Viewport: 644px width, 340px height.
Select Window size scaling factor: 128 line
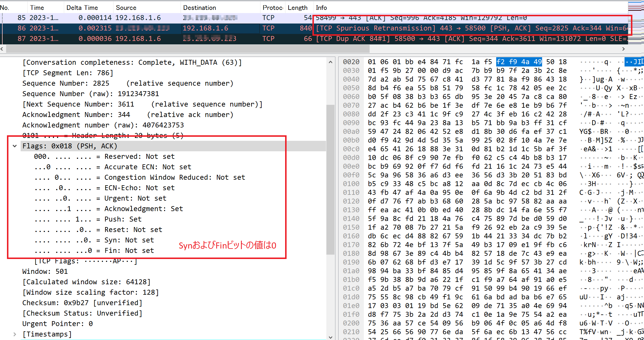(91, 292)
